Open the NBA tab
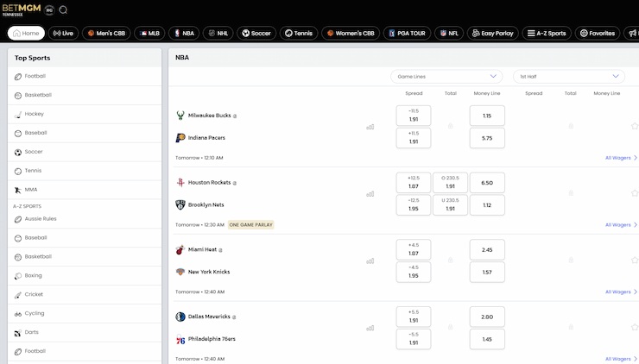 (184, 34)
